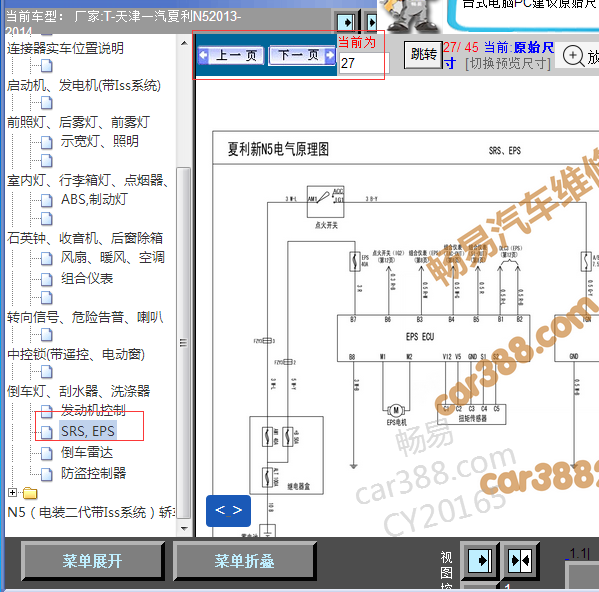Click the collapse-inward view icon at bottom
The image size is (599, 592).
click(520, 561)
